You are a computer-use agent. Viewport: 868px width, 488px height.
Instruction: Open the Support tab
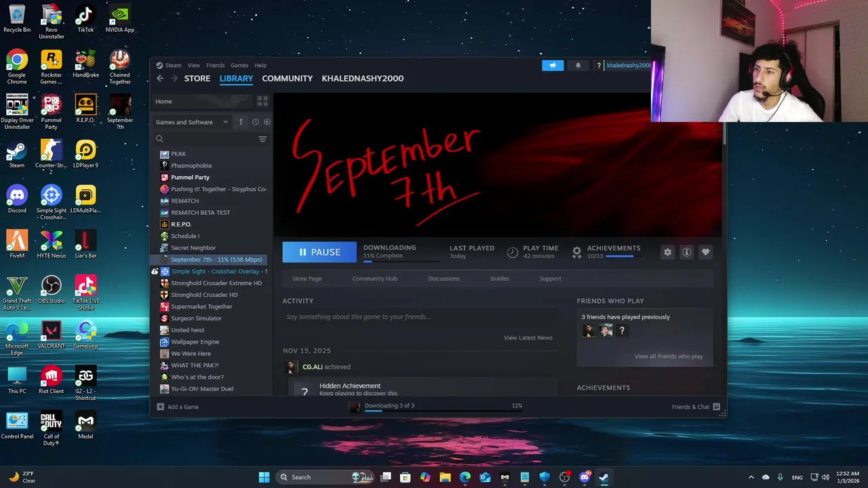tap(550, 279)
